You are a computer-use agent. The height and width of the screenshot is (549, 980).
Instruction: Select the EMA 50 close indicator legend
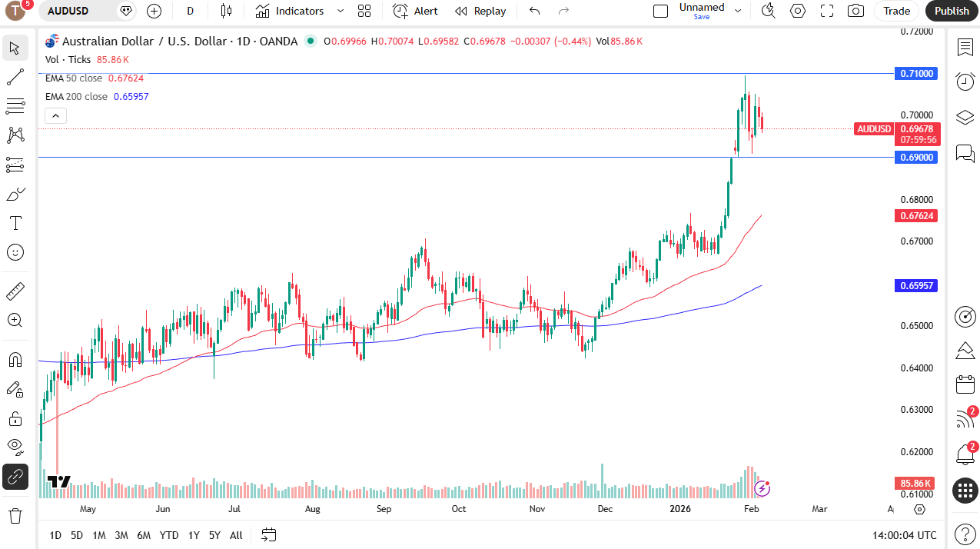[95, 78]
